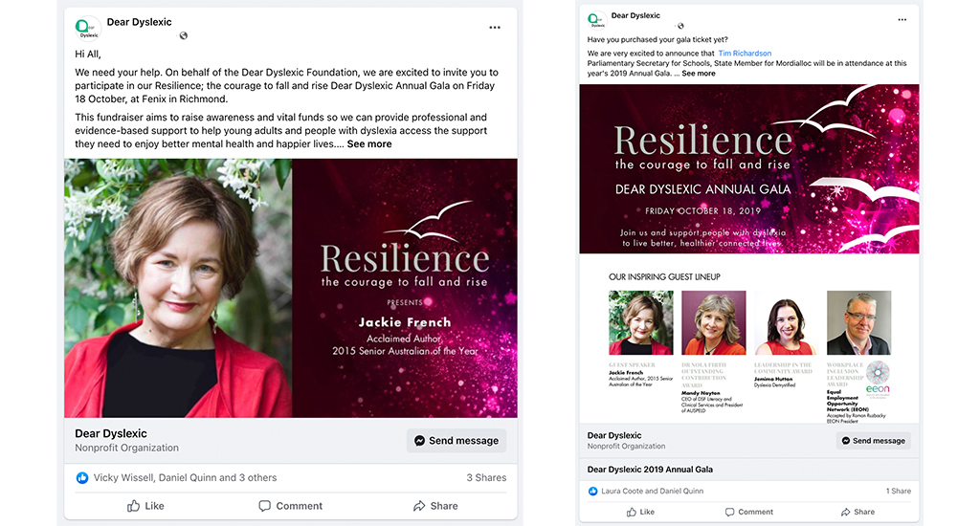Image resolution: width=980 pixels, height=526 pixels.
Task: Click the like reaction icon beside Vicky Wissell
Action: click(82, 478)
